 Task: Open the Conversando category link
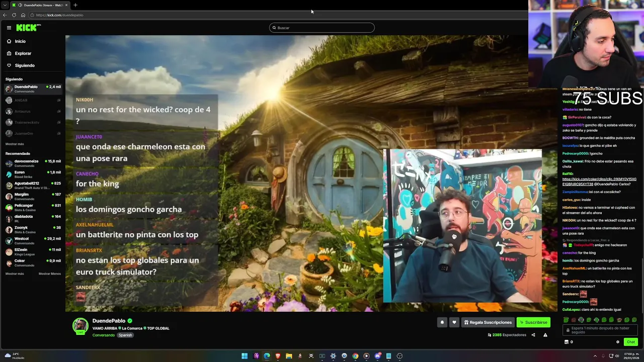click(x=104, y=335)
